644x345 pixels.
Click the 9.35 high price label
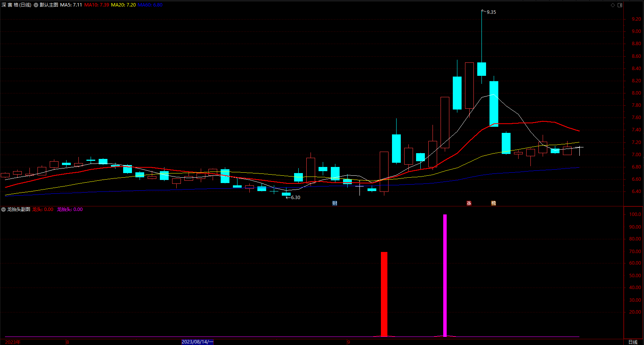[x=491, y=12]
